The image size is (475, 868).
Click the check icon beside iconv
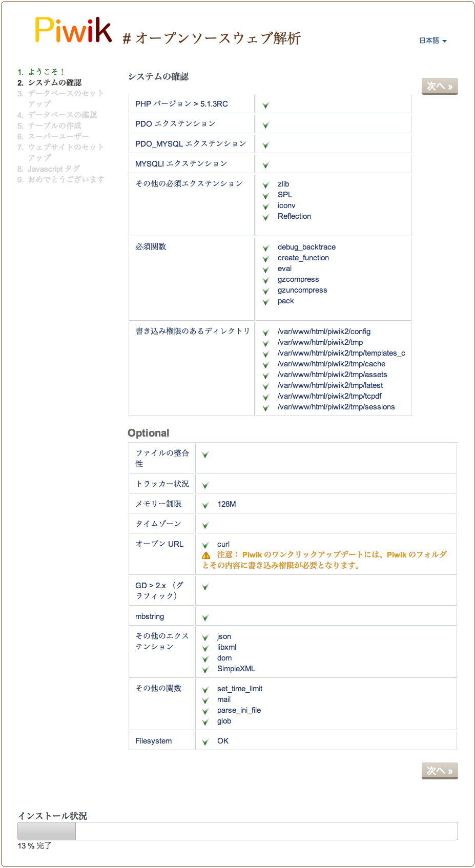tap(266, 206)
